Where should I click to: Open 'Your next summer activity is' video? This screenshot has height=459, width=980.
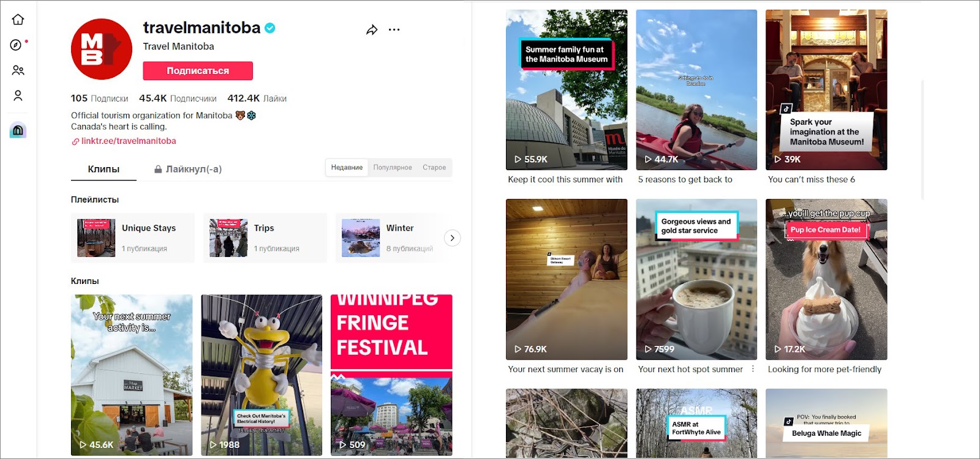coord(132,375)
